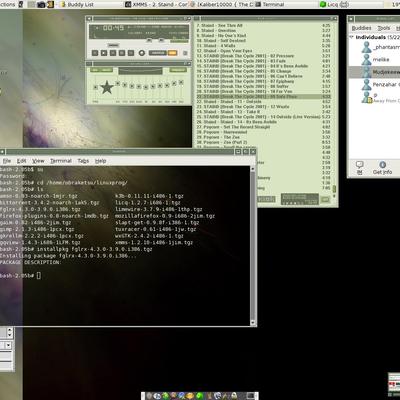Select track '14 Outside (Live Version)'
Screen dimensions: 400x400
pos(263,117)
